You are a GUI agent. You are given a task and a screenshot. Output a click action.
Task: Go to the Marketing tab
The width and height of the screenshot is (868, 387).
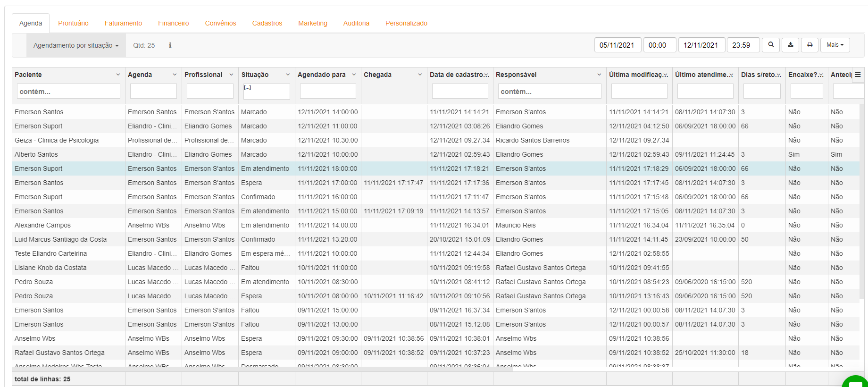coord(312,23)
